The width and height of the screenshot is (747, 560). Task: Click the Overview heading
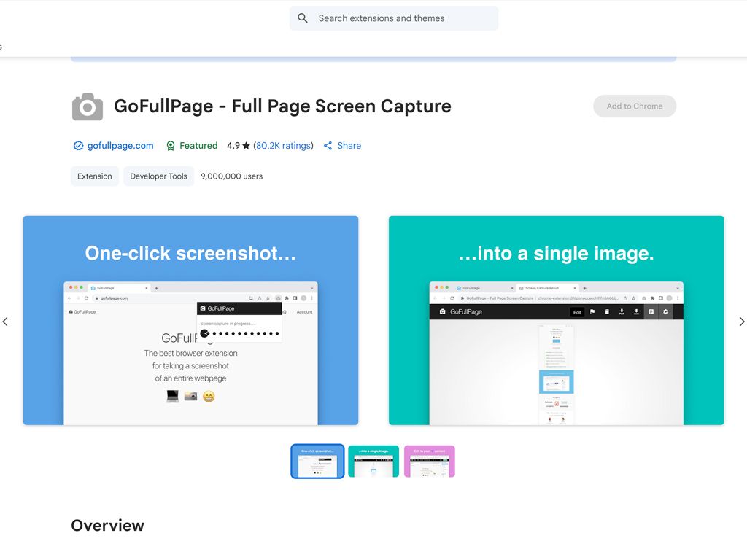[x=108, y=525]
